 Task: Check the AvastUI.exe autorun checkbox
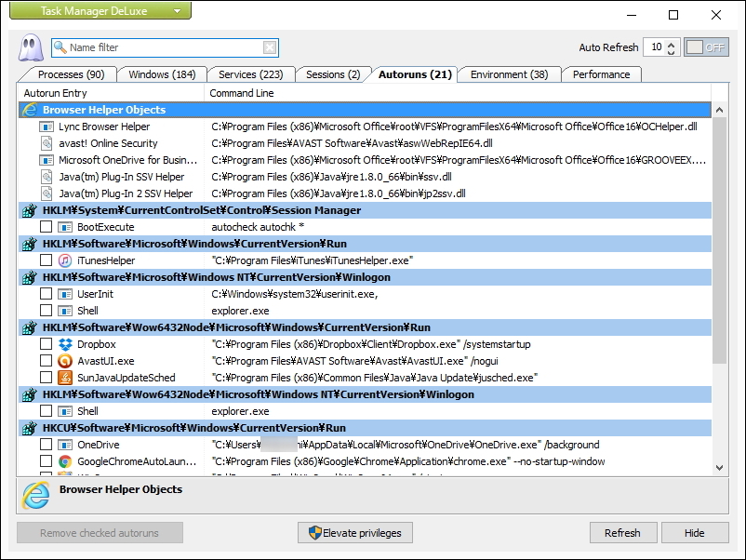[x=47, y=360]
